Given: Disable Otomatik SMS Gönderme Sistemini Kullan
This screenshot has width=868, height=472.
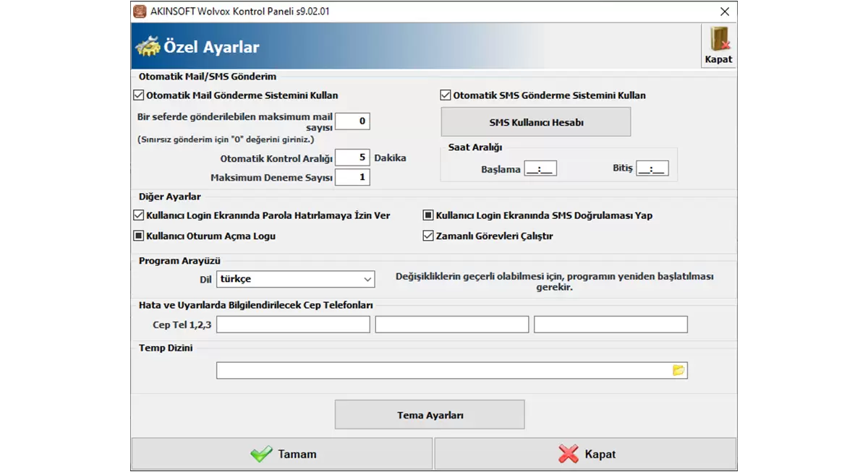Looking at the screenshot, I should [x=446, y=95].
